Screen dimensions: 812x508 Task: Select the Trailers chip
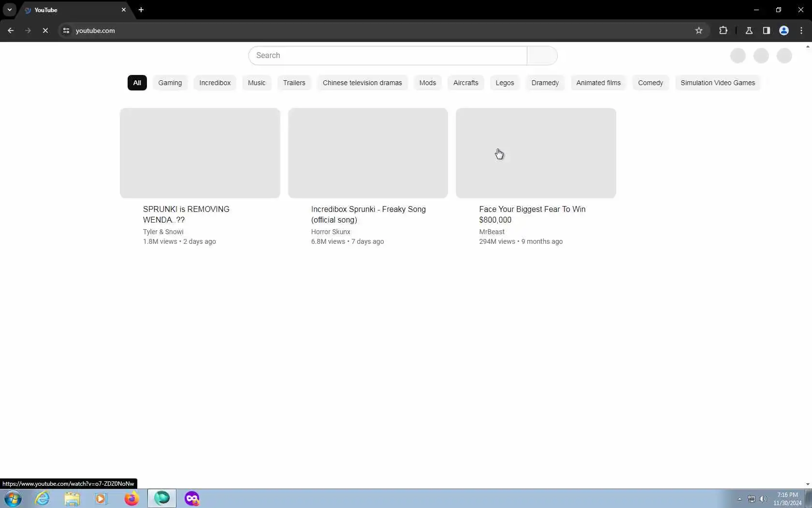point(294,83)
